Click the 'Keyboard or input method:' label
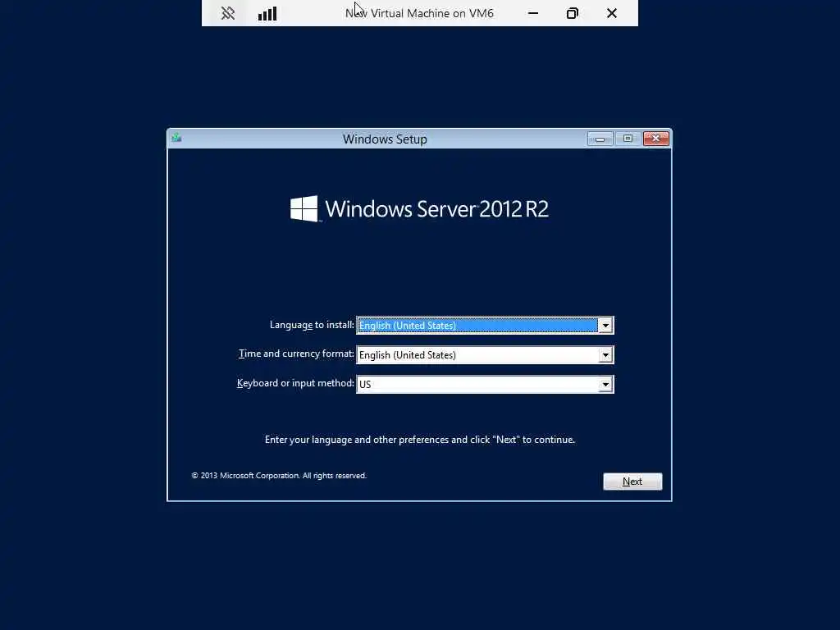 pos(295,383)
